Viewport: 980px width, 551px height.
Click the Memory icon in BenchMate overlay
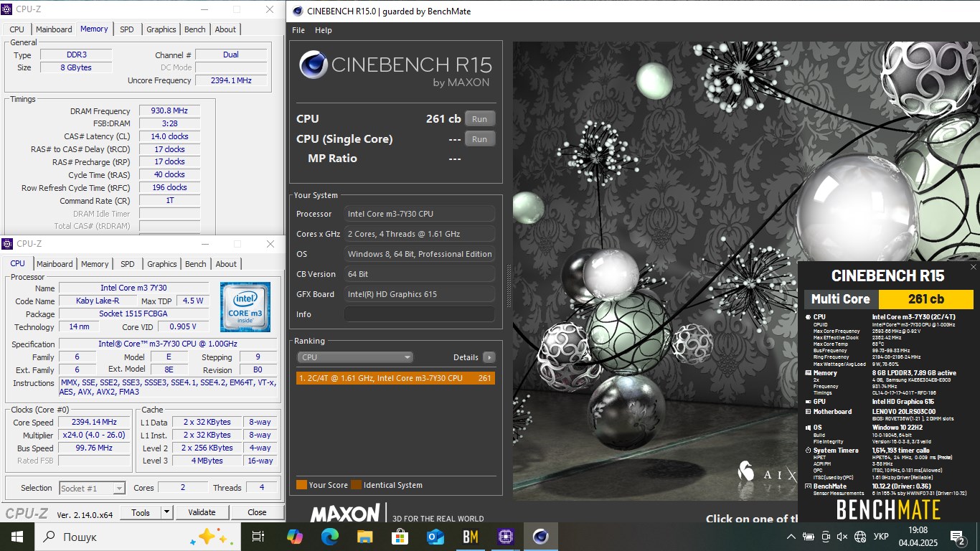click(808, 373)
